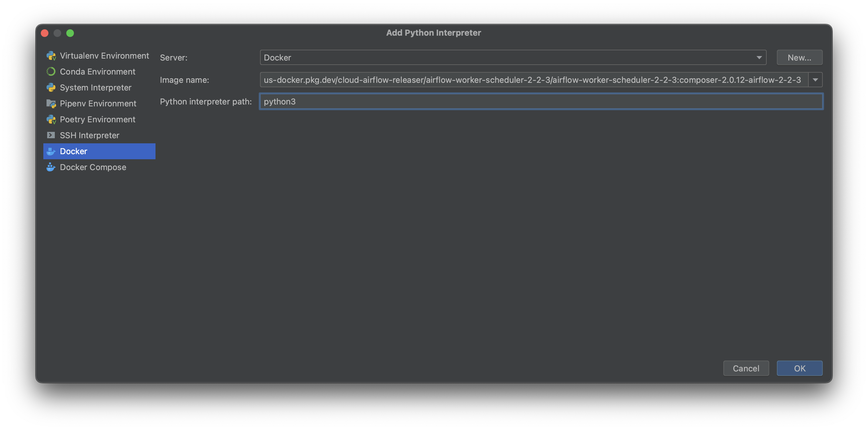Viewport: 868px width, 430px height.
Task: Confirm with the OK button
Action: click(x=799, y=369)
